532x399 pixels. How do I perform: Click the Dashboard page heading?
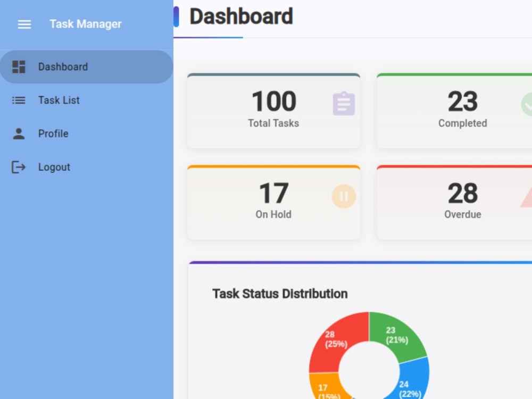[x=241, y=16]
